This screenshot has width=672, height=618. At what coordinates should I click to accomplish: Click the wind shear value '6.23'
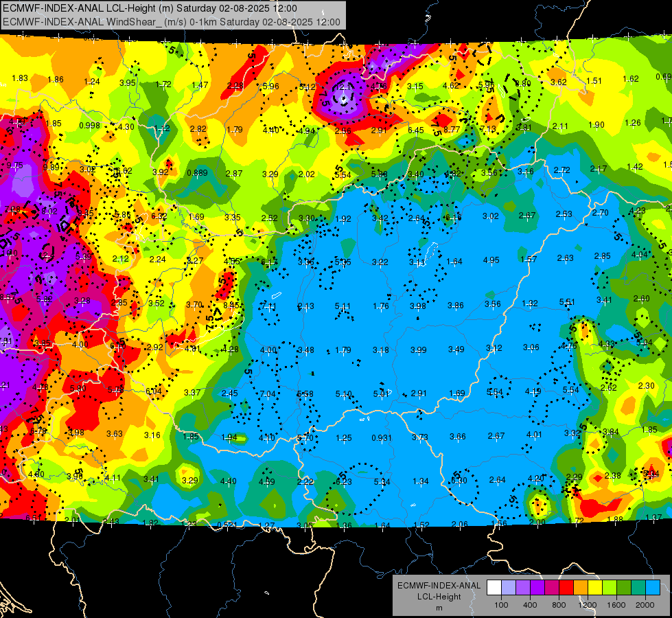(x=344, y=481)
